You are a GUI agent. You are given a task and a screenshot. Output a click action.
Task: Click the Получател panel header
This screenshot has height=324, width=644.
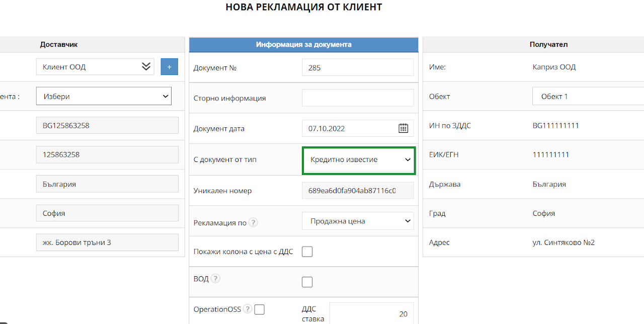pos(548,44)
